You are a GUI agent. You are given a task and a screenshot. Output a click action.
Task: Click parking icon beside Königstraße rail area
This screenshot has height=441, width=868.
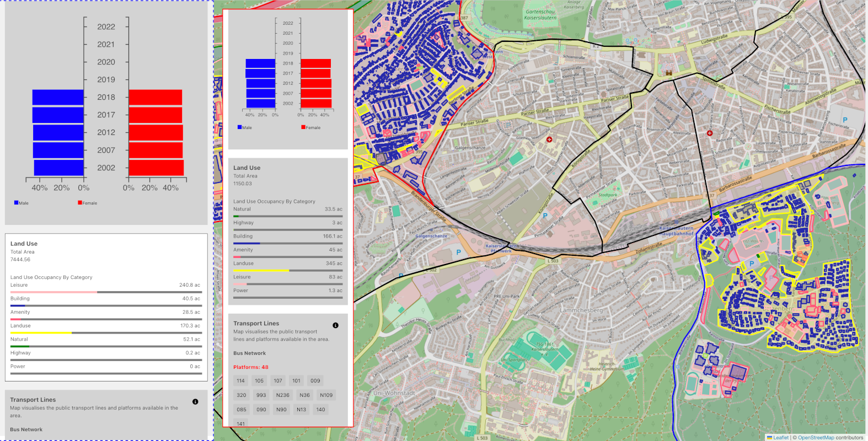(x=545, y=216)
